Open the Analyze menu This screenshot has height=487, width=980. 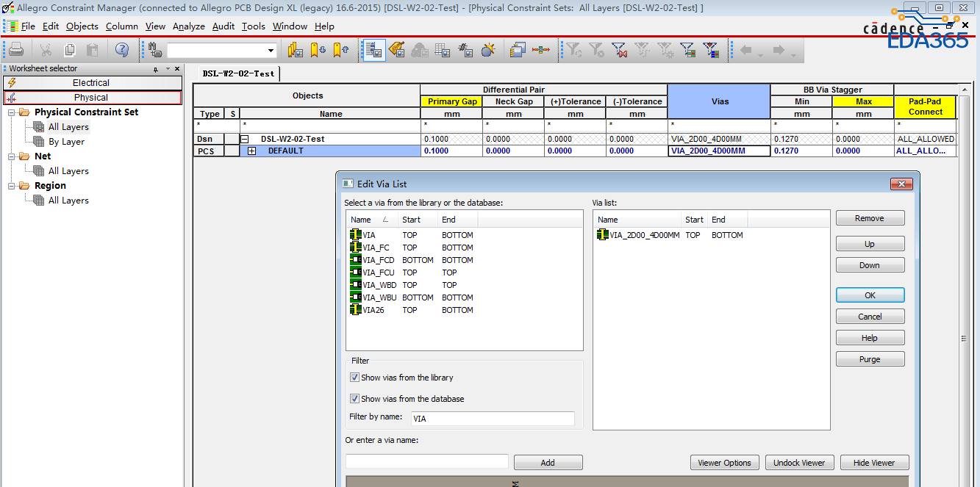(188, 26)
